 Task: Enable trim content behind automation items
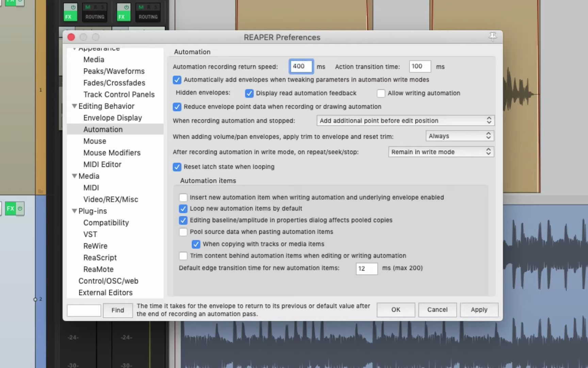[x=183, y=256]
